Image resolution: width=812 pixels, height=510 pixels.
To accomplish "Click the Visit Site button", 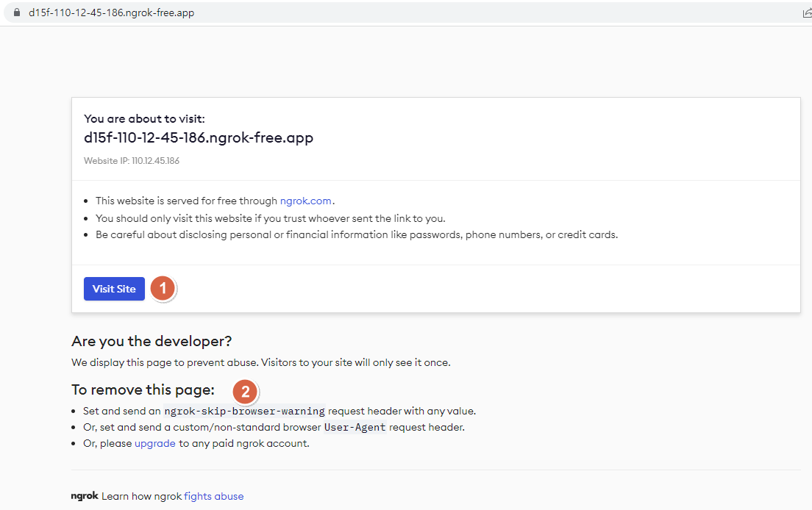I will pyautogui.click(x=114, y=289).
